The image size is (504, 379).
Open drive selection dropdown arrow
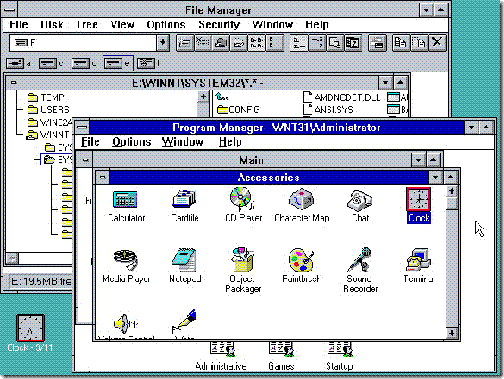(163, 43)
